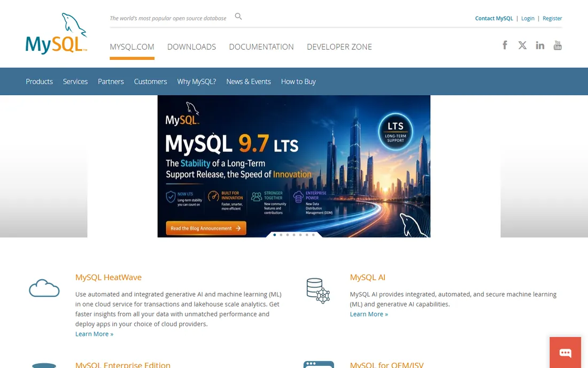
Task: Click Learn More under MySQL AI
Action: point(369,314)
